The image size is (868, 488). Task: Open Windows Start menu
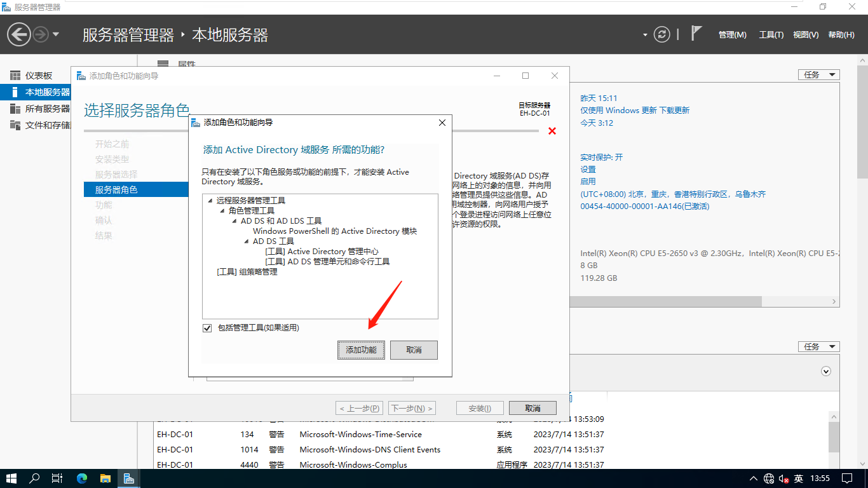tap(11, 478)
